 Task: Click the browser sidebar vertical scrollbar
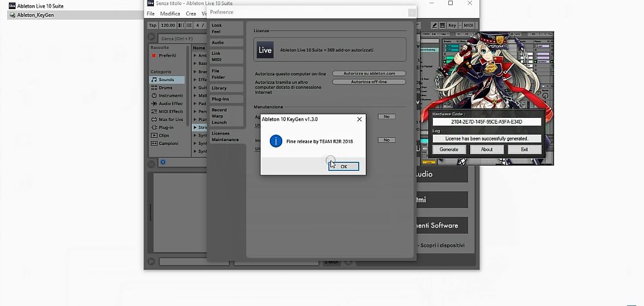pos(189,86)
